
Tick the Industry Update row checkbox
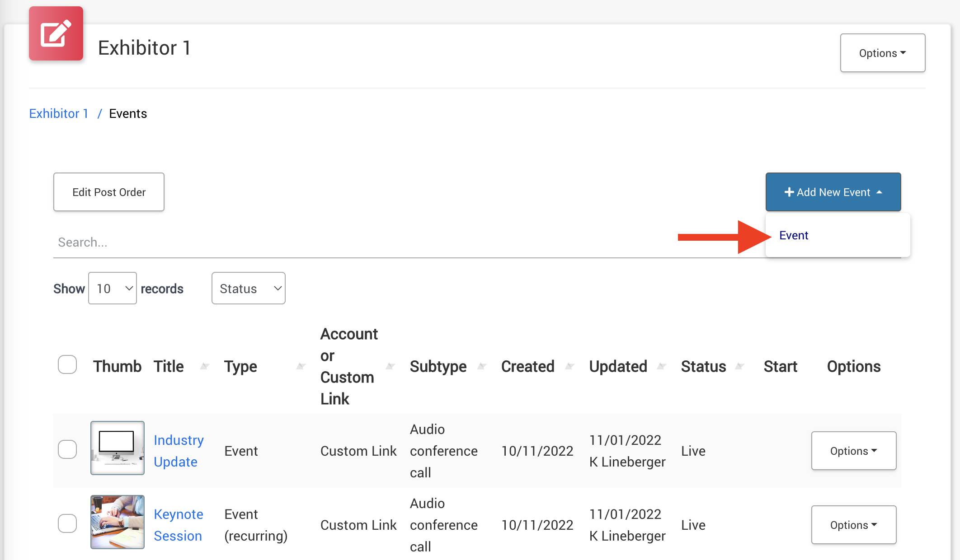67,449
